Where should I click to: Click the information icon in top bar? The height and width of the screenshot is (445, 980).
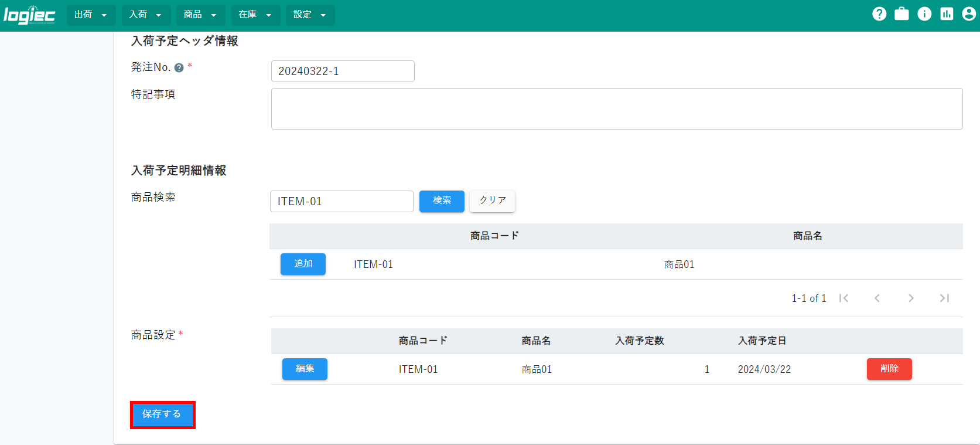point(924,14)
